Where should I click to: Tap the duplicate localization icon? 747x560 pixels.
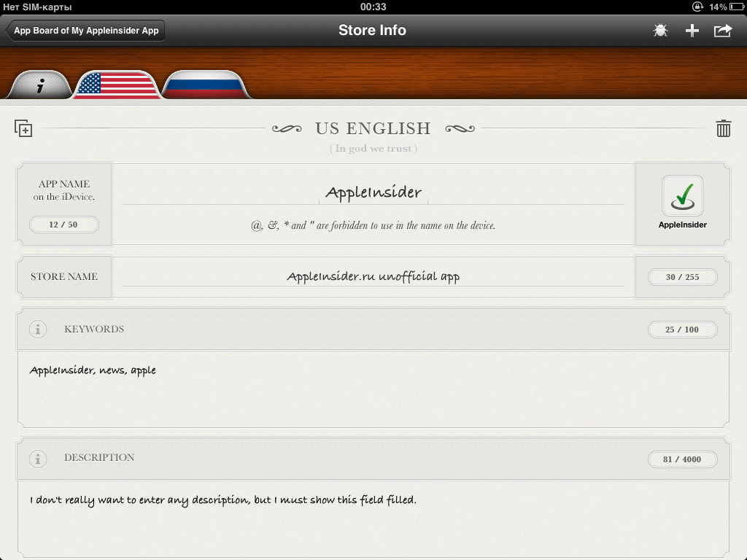coord(23,128)
